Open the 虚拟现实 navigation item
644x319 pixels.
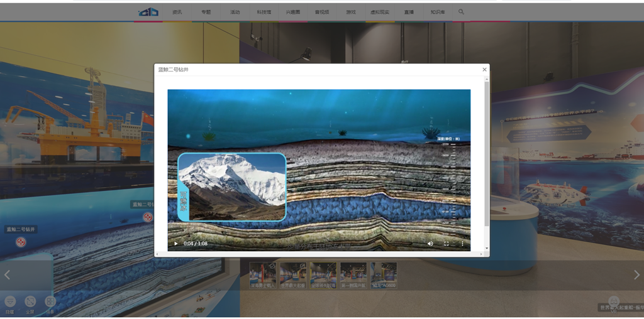coord(380,12)
